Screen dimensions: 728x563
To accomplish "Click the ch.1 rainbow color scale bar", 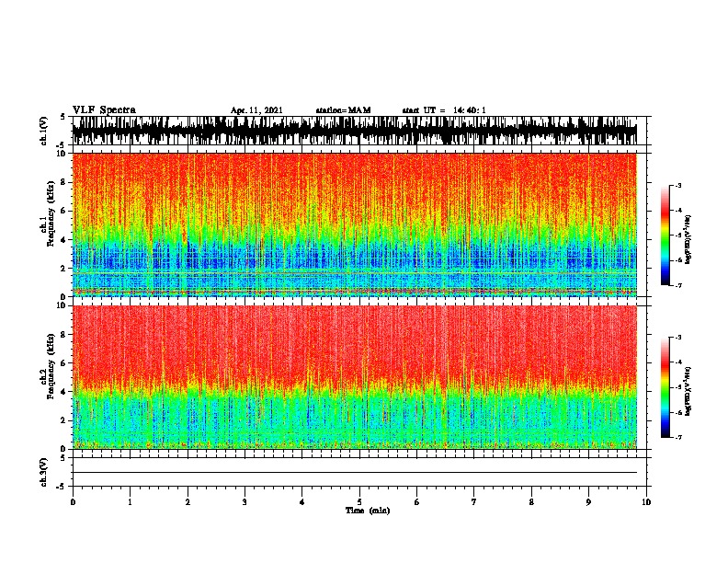I will (665, 236).
